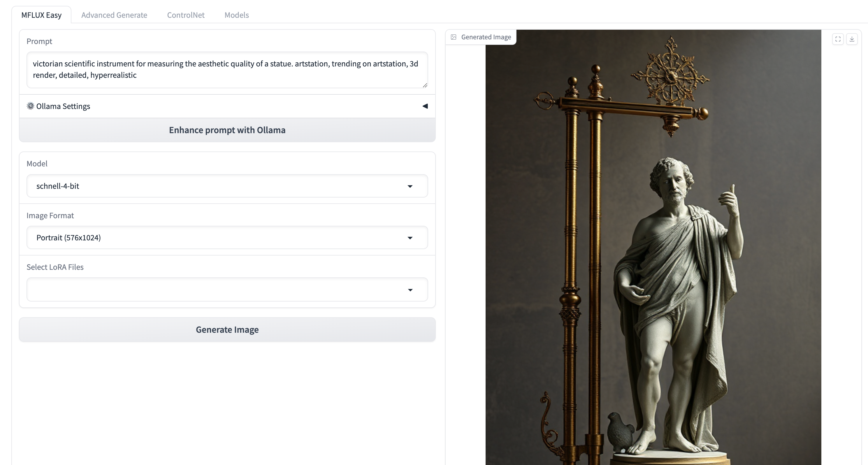Open the ControlNet tab
868x465 pixels.
tap(186, 15)
